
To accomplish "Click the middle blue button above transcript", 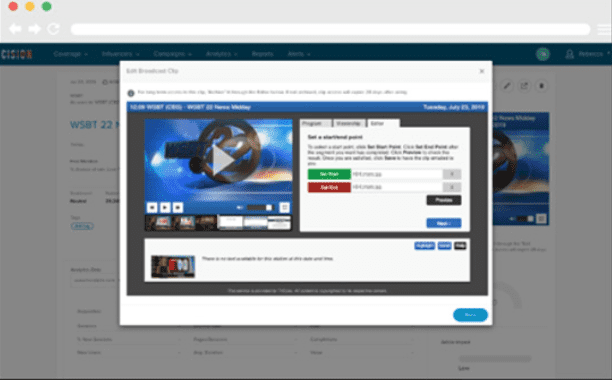I will 445,245.
